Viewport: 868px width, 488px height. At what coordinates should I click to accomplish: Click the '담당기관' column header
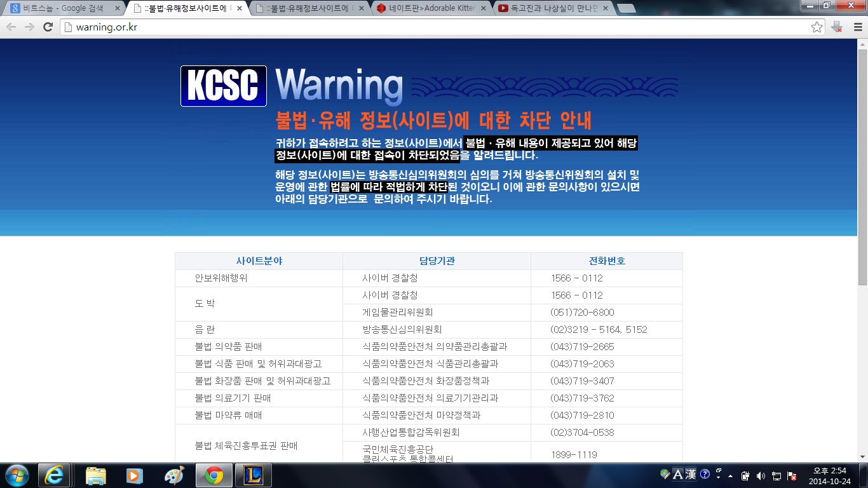(437, 261)
